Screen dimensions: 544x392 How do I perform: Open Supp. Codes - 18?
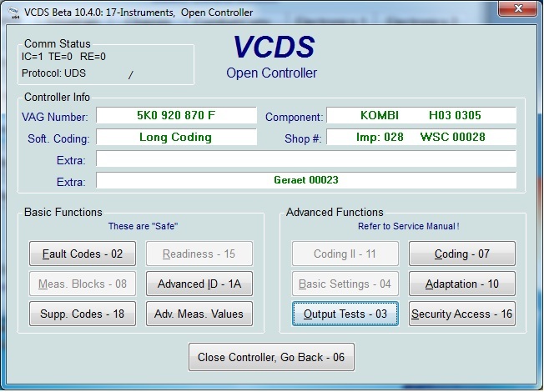(x=83, y=314)
